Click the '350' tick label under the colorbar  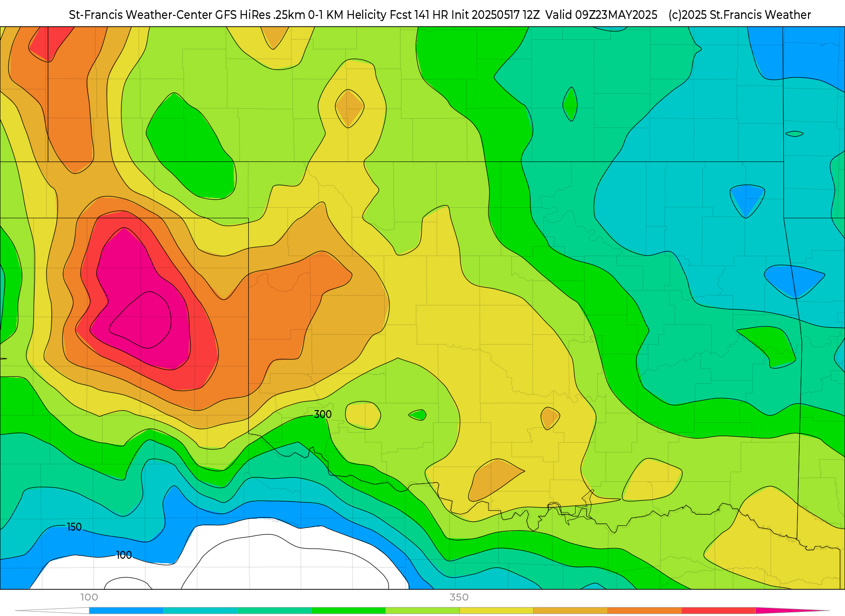click(459, 597)
